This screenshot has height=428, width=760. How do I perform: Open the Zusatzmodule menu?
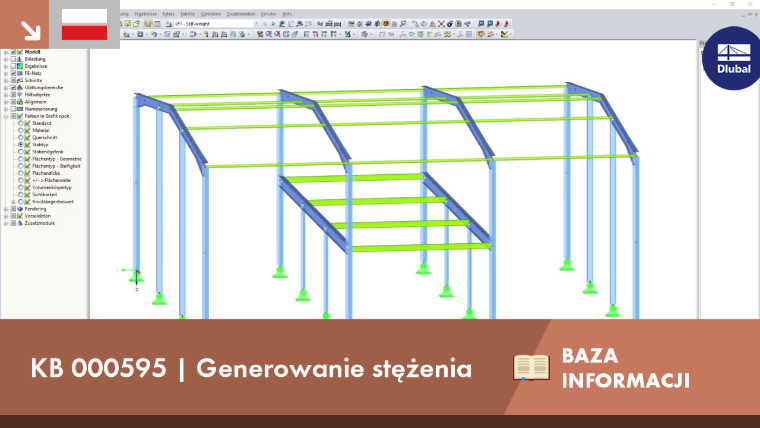[x=240, y=14]
